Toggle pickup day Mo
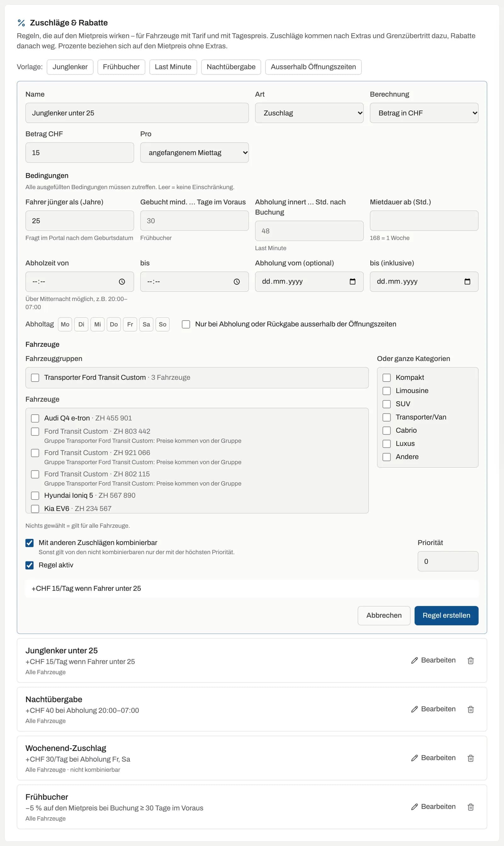Screen dimensions: 504x846 coord(65,324)
